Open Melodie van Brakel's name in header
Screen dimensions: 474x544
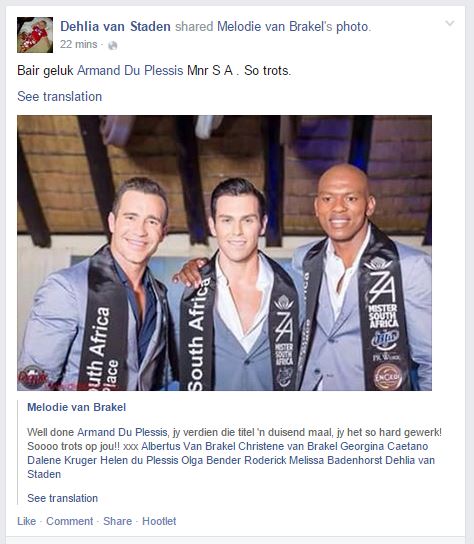point(274,26)
